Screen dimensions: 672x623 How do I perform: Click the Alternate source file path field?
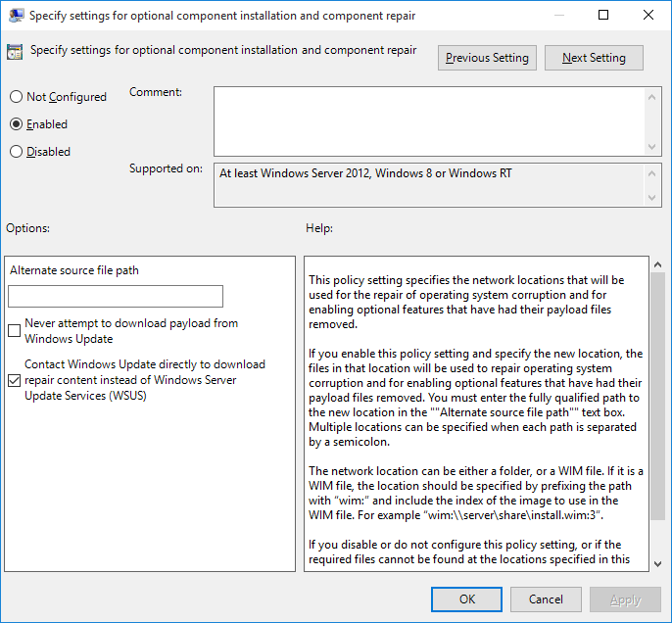pyautogui.click(x=116, y=296)
